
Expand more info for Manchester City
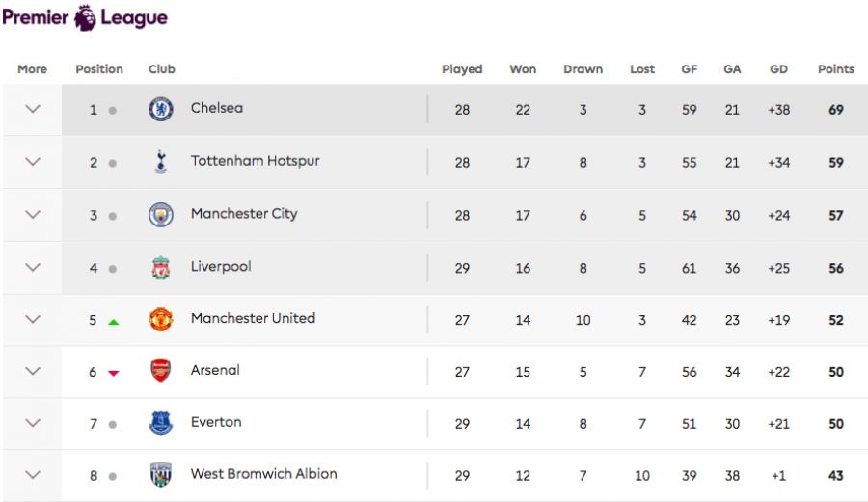pos(33,215)
